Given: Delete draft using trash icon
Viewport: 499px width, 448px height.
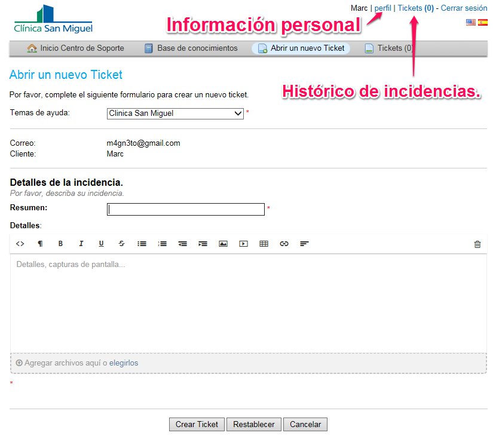Looking at the screenshot, I should [x=477, y=244].
